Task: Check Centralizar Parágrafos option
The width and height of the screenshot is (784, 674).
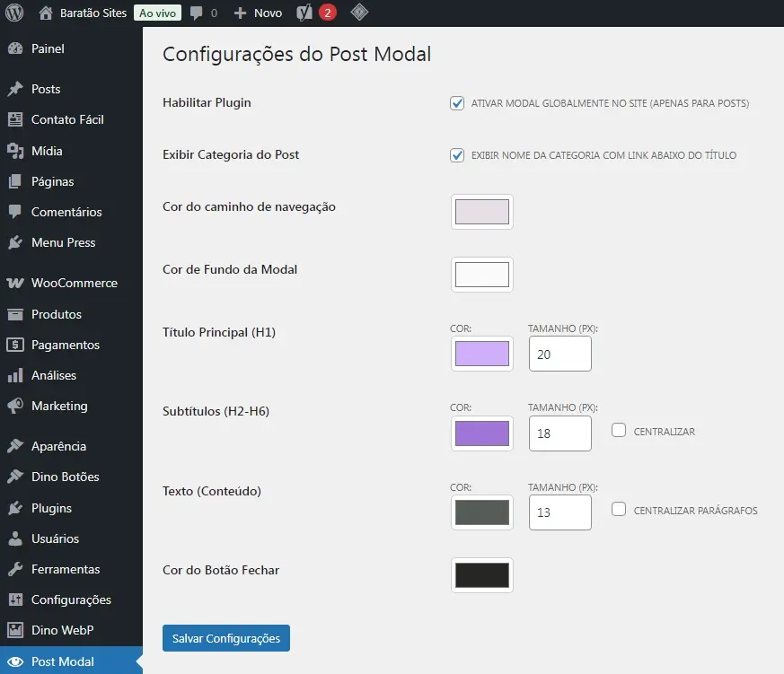Action: [x=619, y=510]
